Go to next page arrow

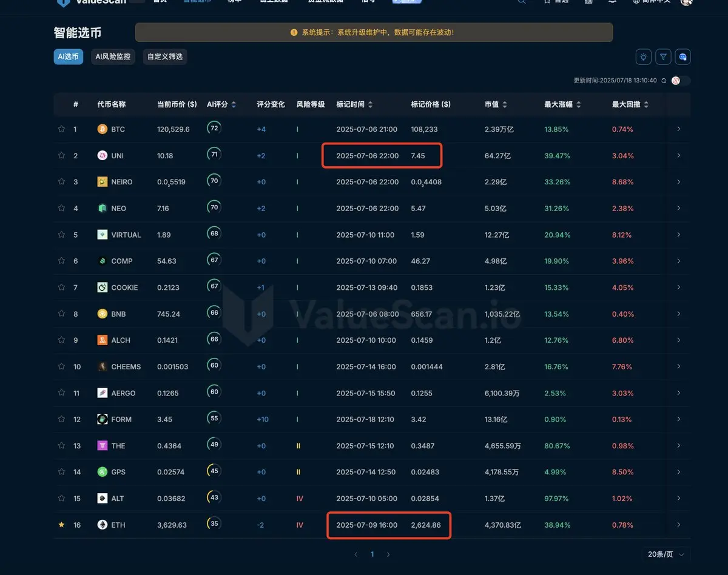click(388, 554)
